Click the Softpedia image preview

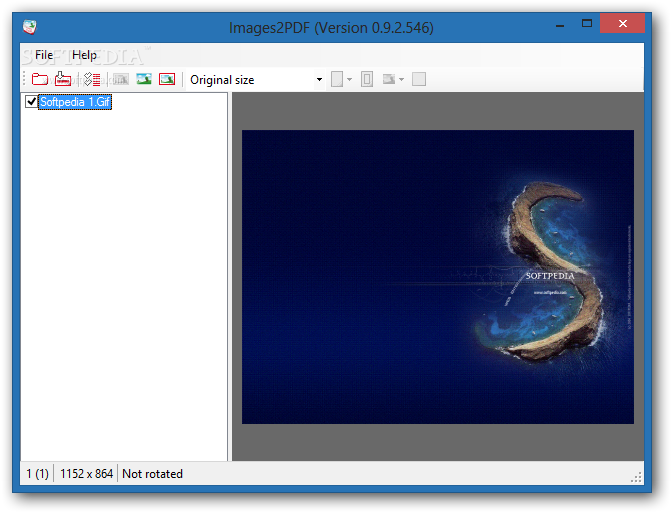(x=438, y=277)
